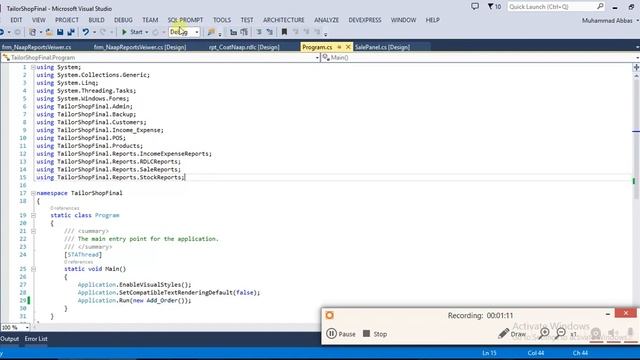Open the DEVEXPRESS menu

pyautogui.click(x=365, y=20)
